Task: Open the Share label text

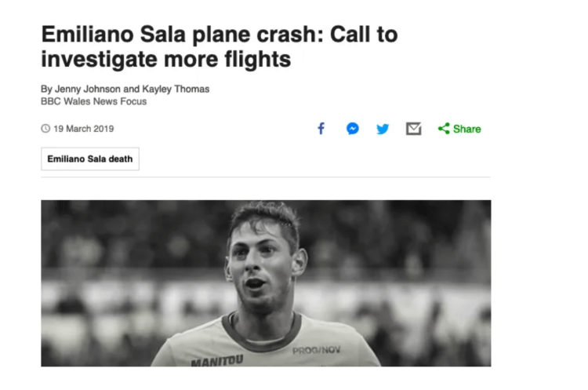Action: click(x=466, y=129)
